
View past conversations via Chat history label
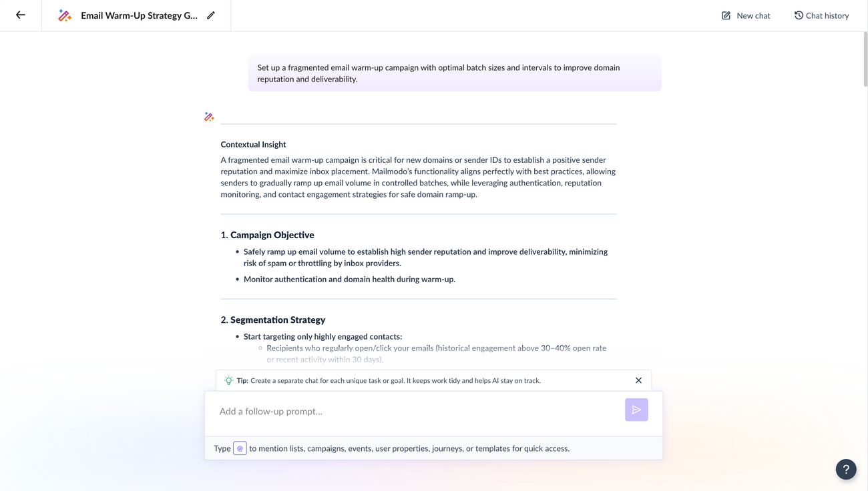828,15
